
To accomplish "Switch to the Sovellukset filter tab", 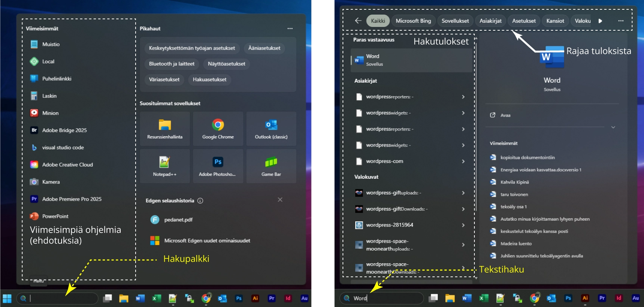I will pos(455,21).
